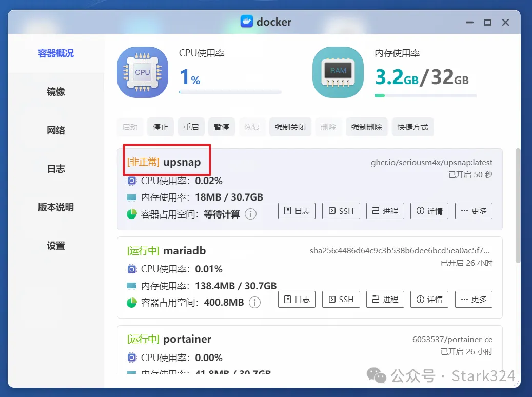532x397 pixels.
Task: Open 日志 for the mariadb container
Action: coord(297,299)
